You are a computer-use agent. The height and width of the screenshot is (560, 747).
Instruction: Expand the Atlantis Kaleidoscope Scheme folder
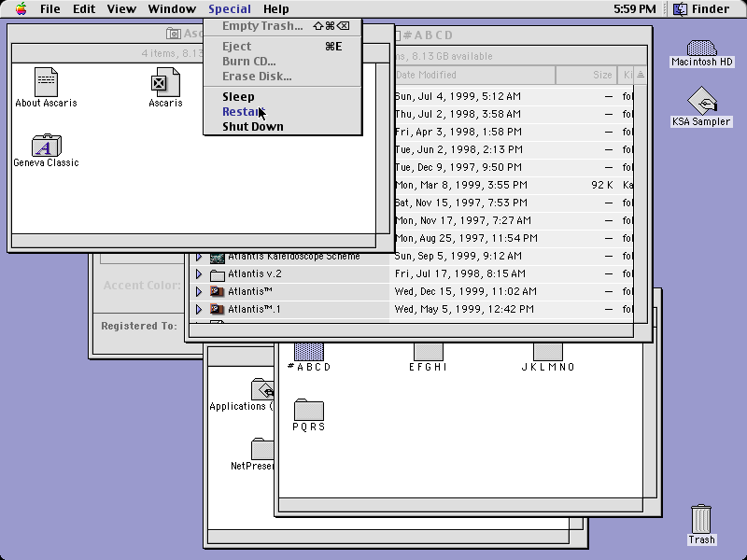pyautogui.click(x=199, y=258)
